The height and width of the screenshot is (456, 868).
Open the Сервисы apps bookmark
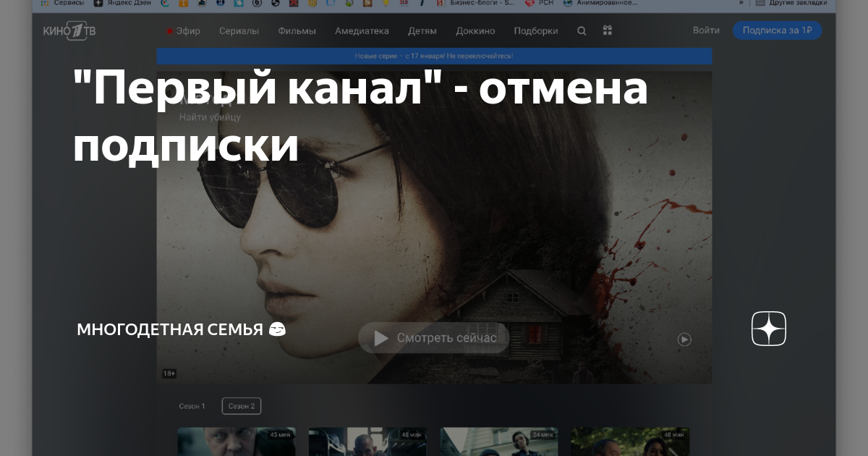[63, 3]
